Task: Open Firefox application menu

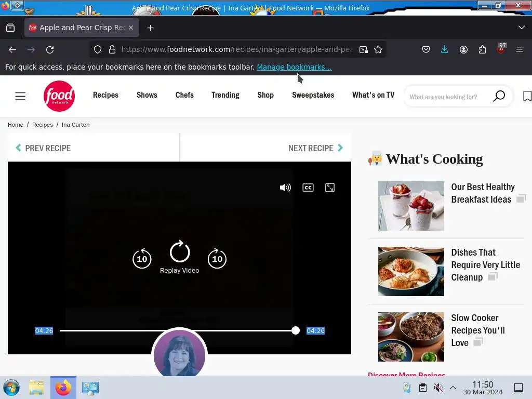Action: pos(519,50)
